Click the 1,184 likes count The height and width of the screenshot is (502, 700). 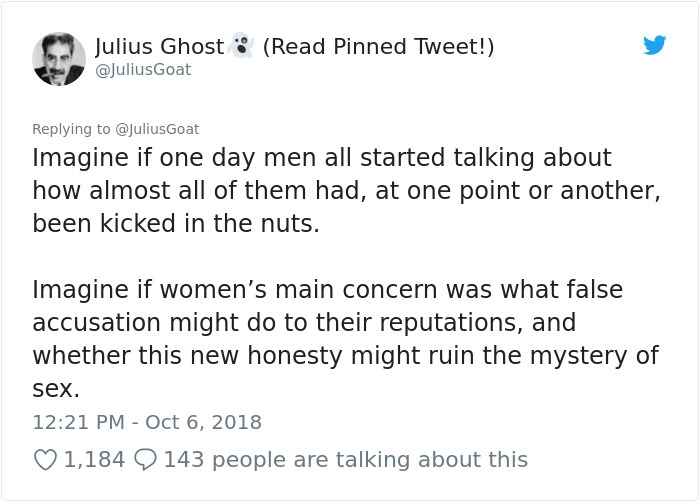[94, 459]
